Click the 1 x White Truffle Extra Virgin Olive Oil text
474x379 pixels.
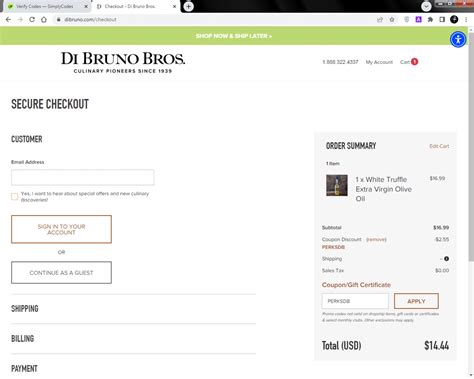point(384,189)
